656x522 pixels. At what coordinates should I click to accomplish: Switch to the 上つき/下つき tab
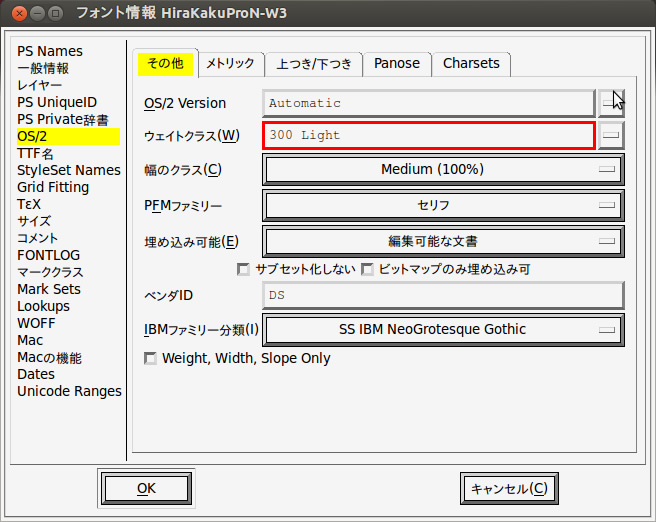tap(314, 64)
